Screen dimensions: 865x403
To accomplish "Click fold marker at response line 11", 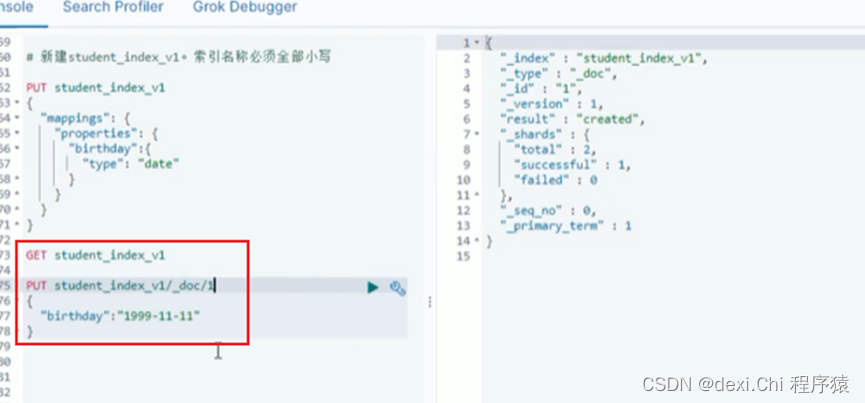I will point(477,195).
